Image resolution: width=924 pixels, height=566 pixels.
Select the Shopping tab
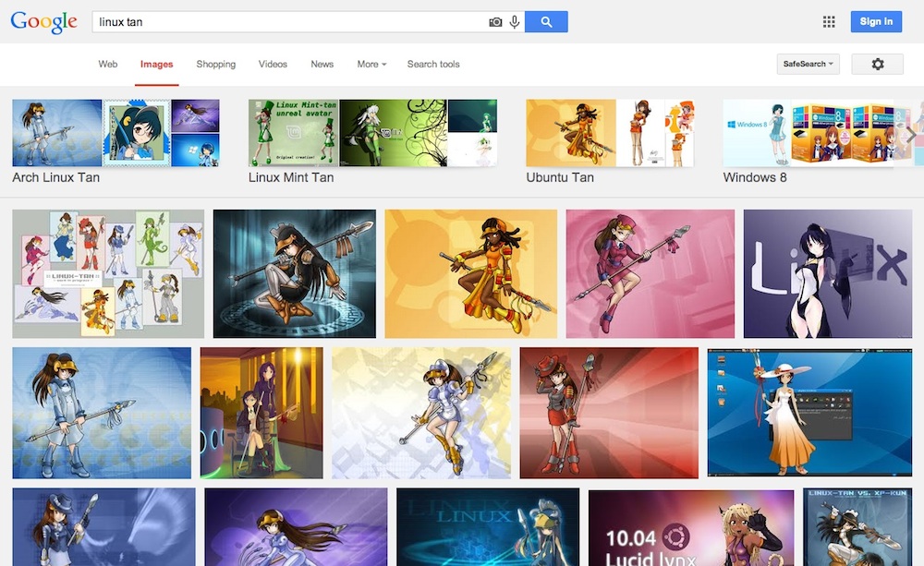(216, 65)
